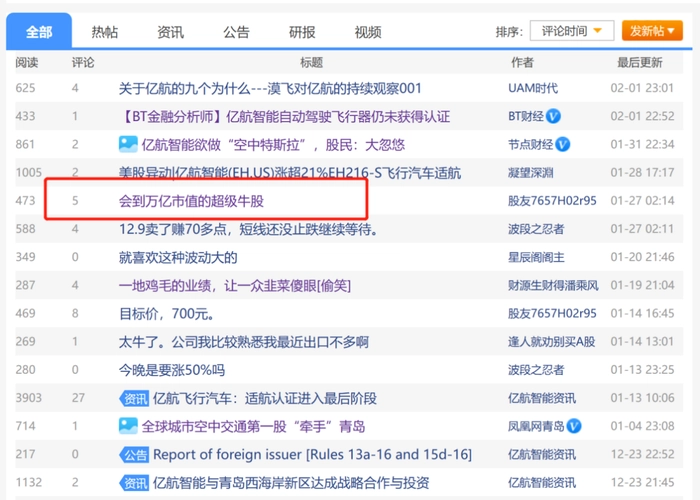
Task: Click 资讯 tag before 亿航飞行汽车 post
Action: [134, 398]
